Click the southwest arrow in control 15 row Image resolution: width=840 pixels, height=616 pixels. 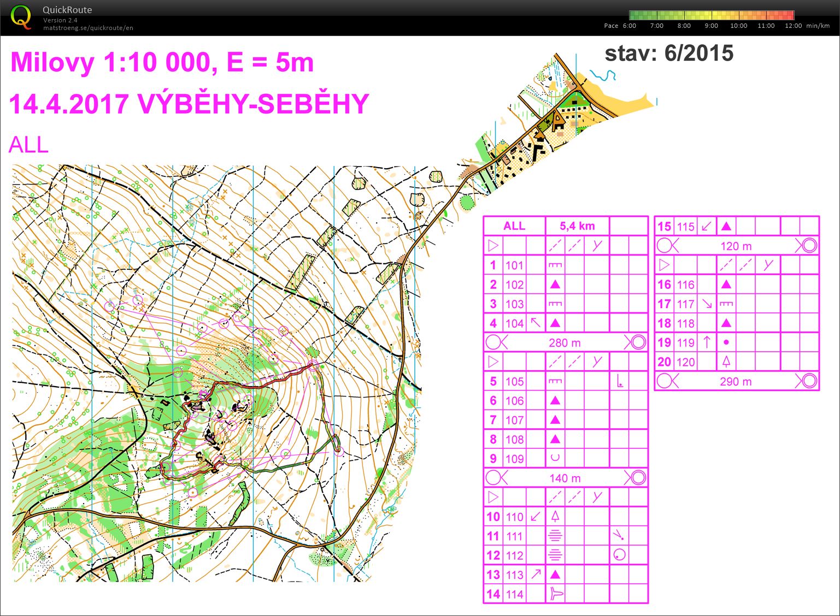tap(706, 226)
